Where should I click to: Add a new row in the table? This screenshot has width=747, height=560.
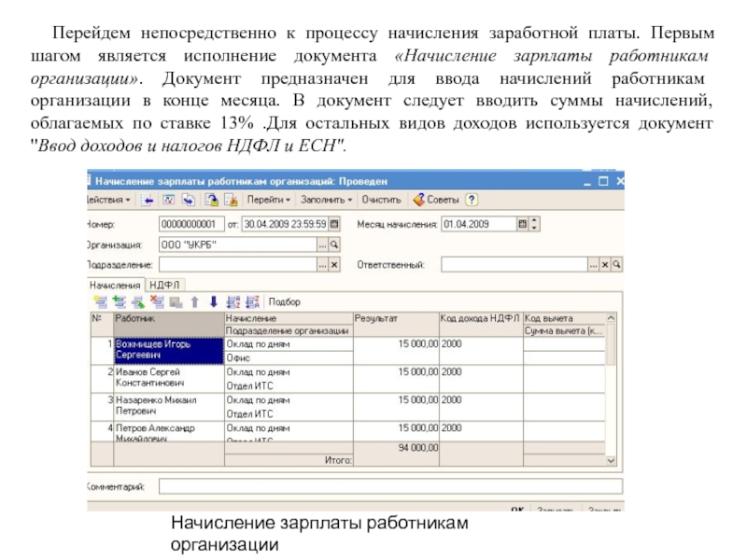coord(101,301)
